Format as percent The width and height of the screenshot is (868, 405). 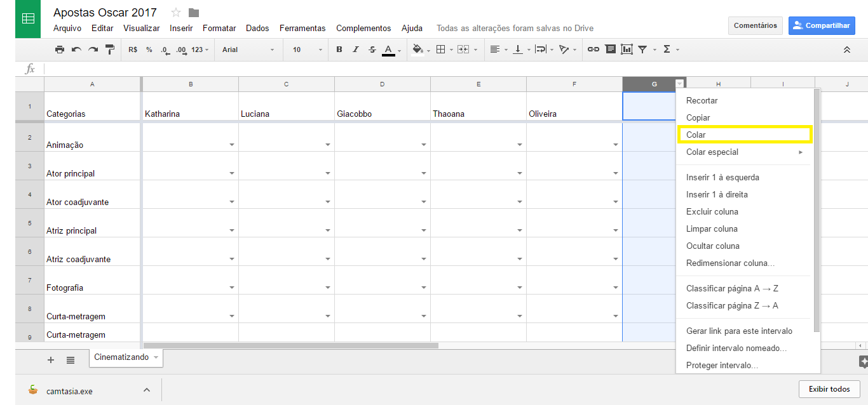(x=149, y=50)
